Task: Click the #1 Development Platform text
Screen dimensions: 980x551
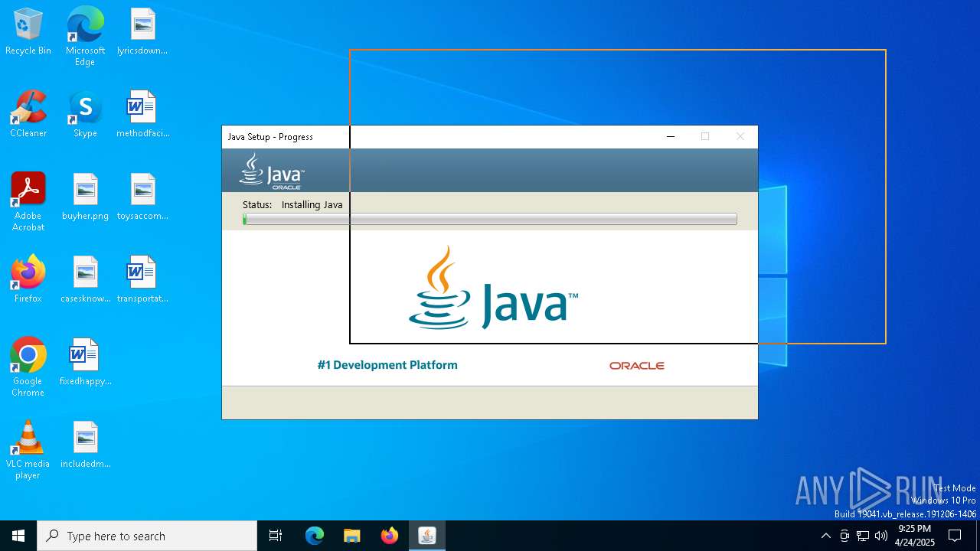Action: click(x=387, y=365)
